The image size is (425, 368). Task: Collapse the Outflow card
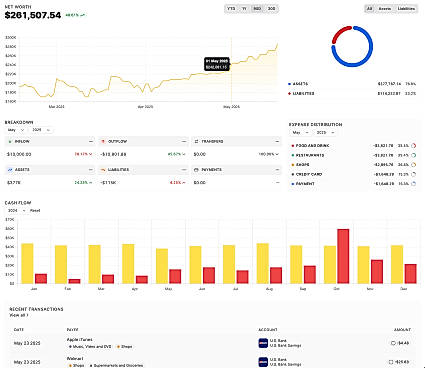[x=184, y=142]
